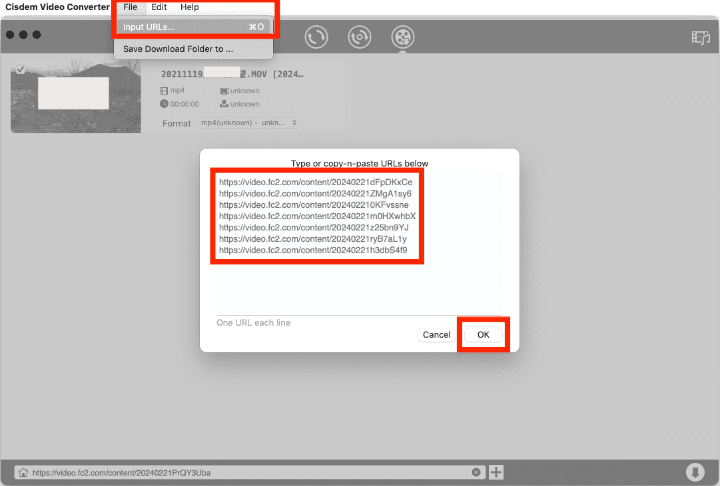720x486 pixels.
Task: Click the bottom URL address field
Action: point(250,472)
